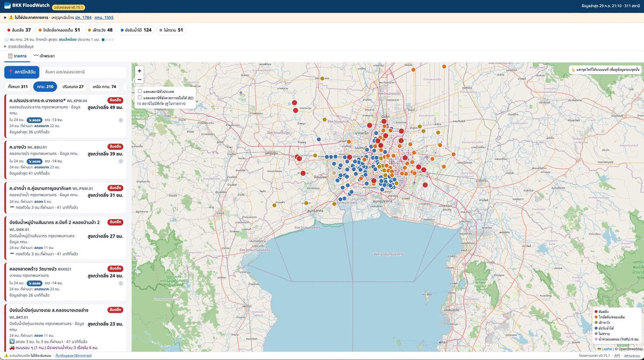The image size is (644, 360).
Task: Click the list icon on รายการ tab
Action: [10, 55]
